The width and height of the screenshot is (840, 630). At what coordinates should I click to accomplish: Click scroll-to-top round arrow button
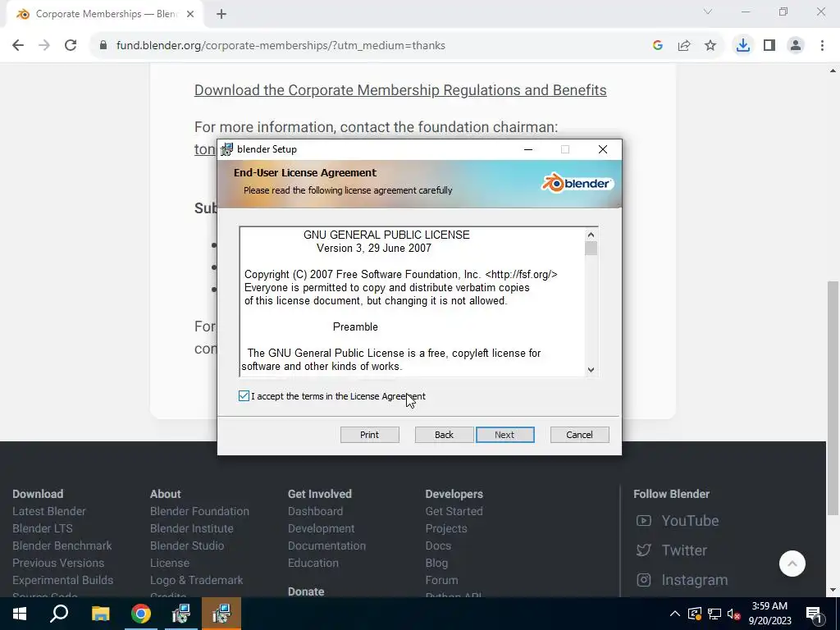pyautogui.click(x=792, y=564)
